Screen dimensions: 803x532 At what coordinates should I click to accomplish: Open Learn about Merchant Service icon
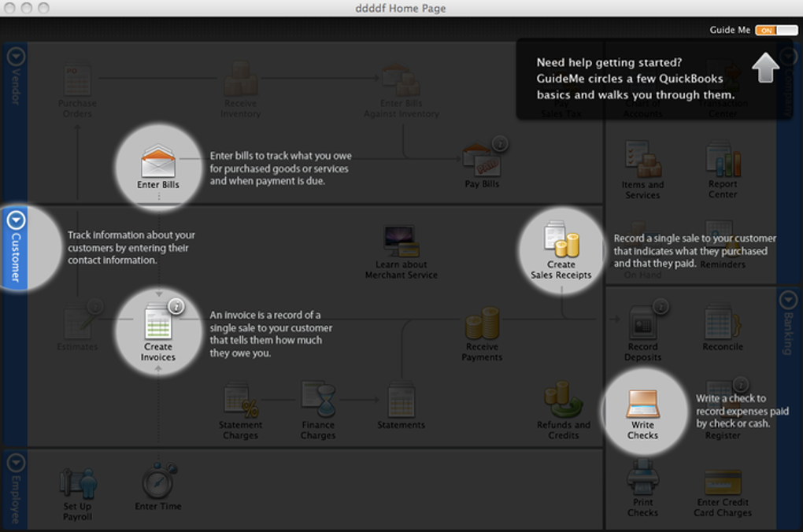pos(401,241)
